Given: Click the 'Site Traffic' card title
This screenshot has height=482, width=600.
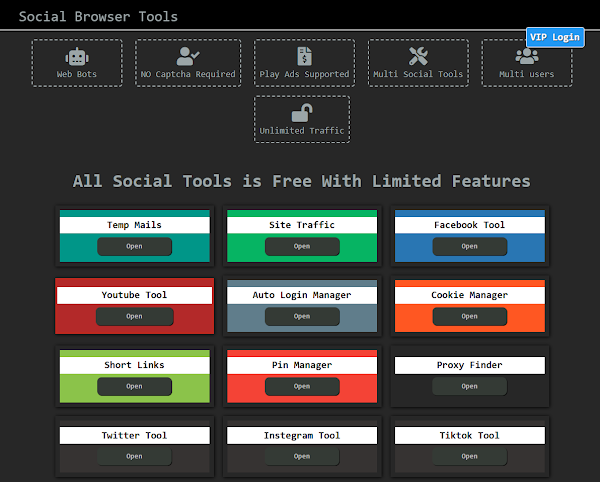Looking at the screenshot, I should click(x=302, y=225).
